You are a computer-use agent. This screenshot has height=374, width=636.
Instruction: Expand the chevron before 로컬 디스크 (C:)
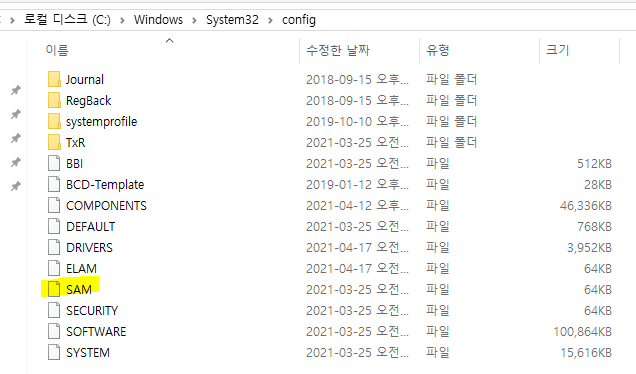[12, 20]
